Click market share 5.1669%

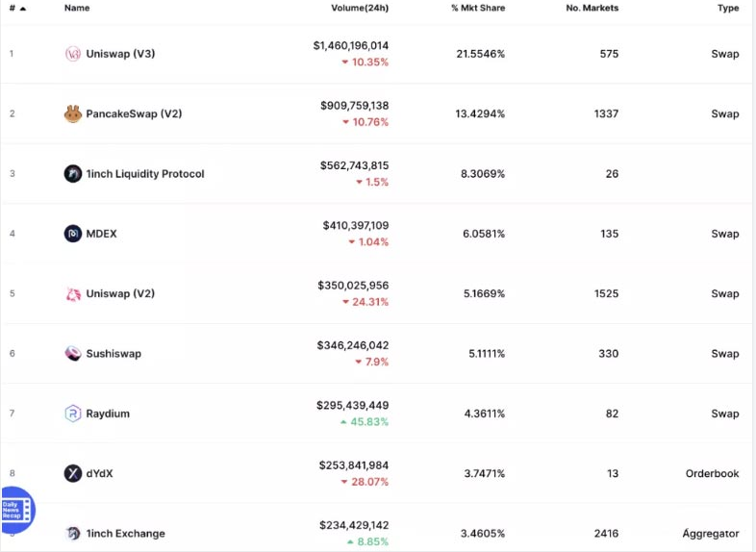[x=485, y=293]
